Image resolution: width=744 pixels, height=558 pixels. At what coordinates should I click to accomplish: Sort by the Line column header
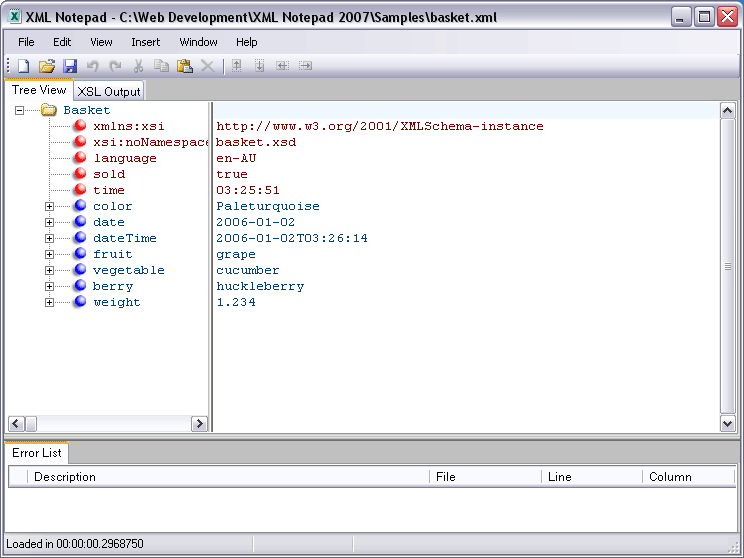click(592, 477)
